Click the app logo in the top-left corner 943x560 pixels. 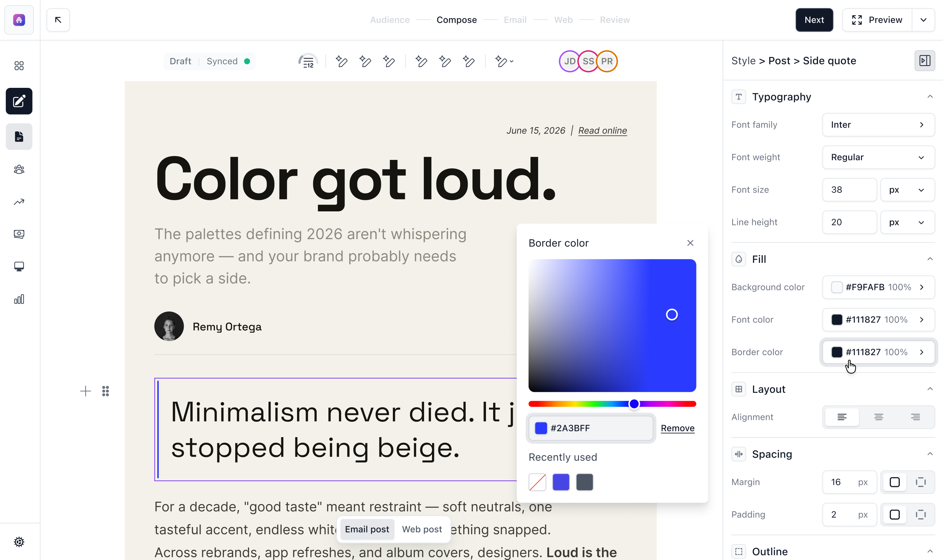[19, 20]
